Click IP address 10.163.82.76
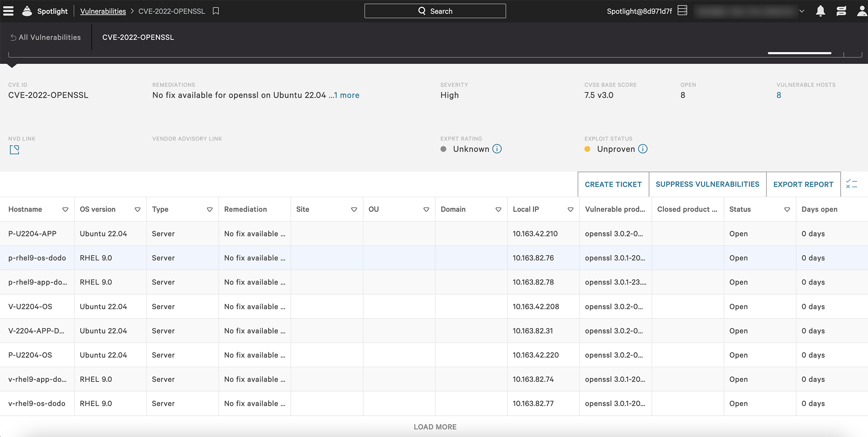Viewport: 868px width, 437px height. [x=533, y=258]
